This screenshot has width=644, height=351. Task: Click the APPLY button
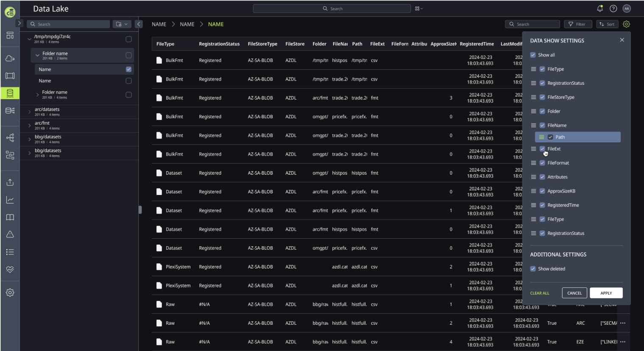tap(606, 293)
